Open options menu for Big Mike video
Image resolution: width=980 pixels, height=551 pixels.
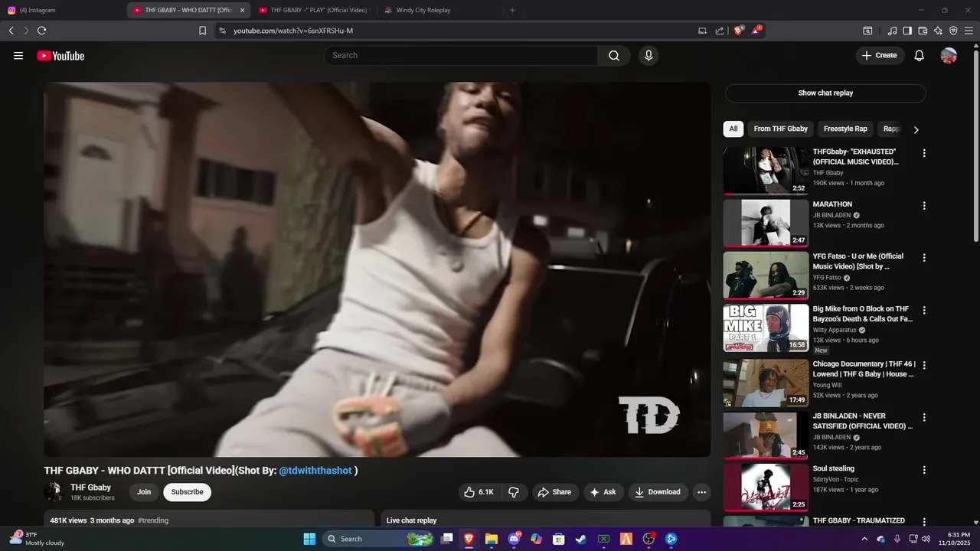[924, 311]
